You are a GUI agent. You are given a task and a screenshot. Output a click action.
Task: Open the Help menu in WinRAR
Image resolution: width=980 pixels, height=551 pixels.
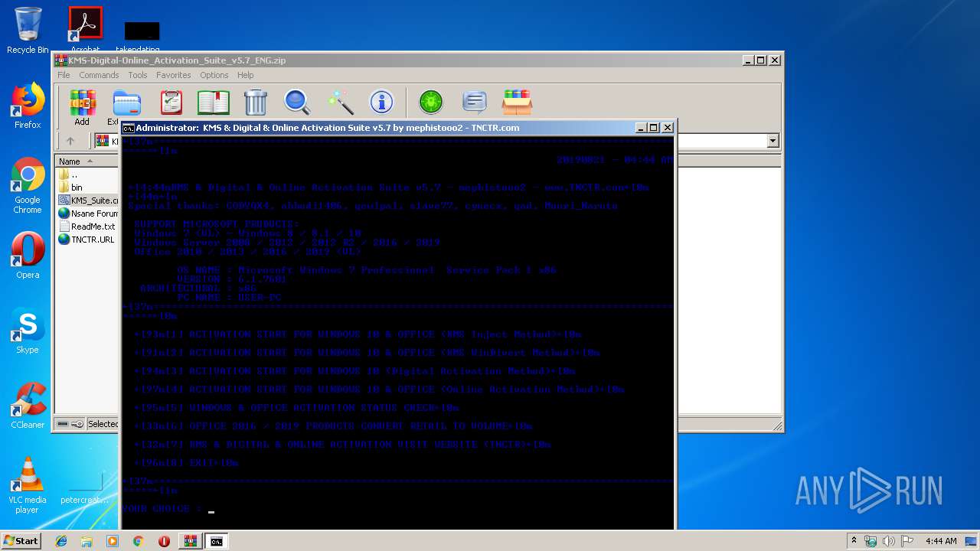245,75
